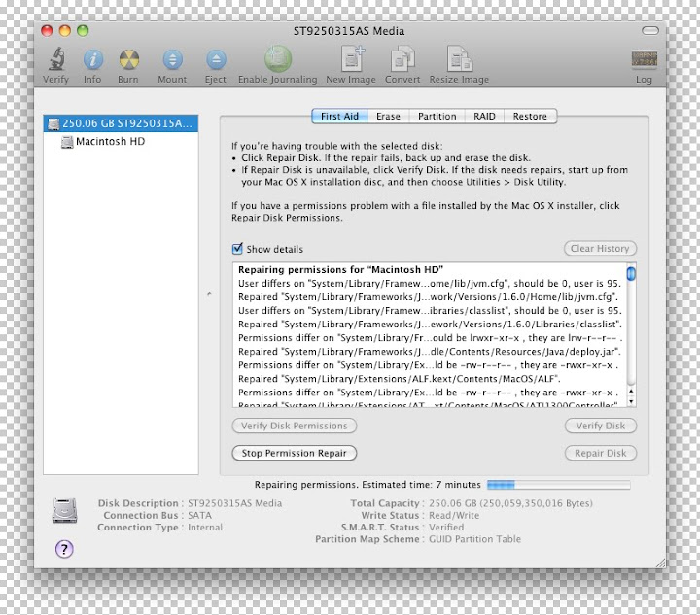This screenshot has width=700, height=615.
Task: Click the details log scrollbar thumb
Action: click(x=631, y=273)
